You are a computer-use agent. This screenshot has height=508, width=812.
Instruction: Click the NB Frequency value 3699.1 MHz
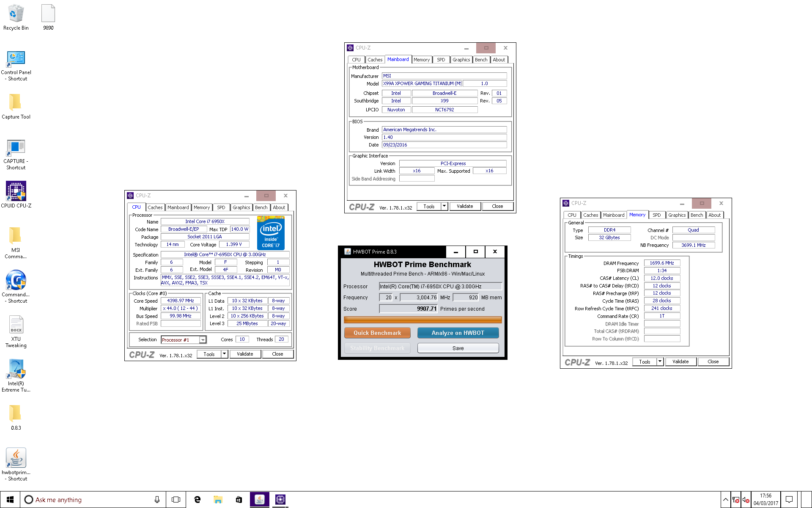(x=694, y=245)
